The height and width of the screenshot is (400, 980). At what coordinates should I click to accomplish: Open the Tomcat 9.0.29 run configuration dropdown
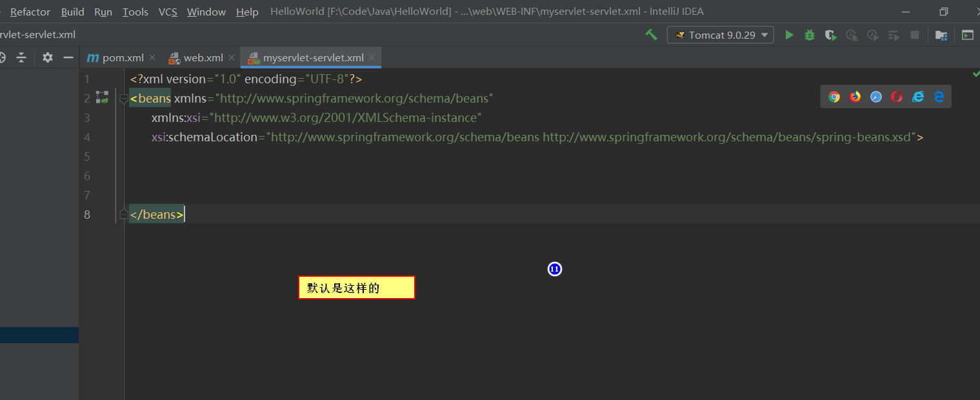[720, 35]
